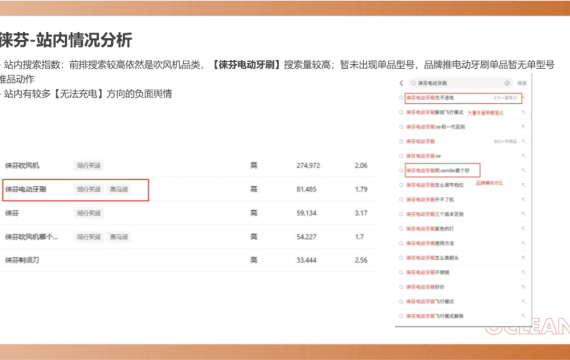Click the search index value 274,972
The height and width of the screenshot is (360, 570).
coord(308,165)
